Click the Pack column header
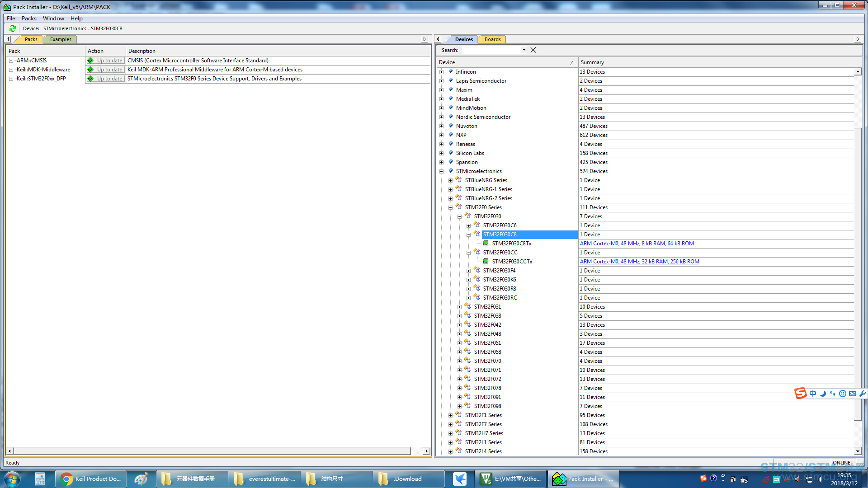Image resolution: width=868 pixels, height=488 pixels. (x=45, y=51)
